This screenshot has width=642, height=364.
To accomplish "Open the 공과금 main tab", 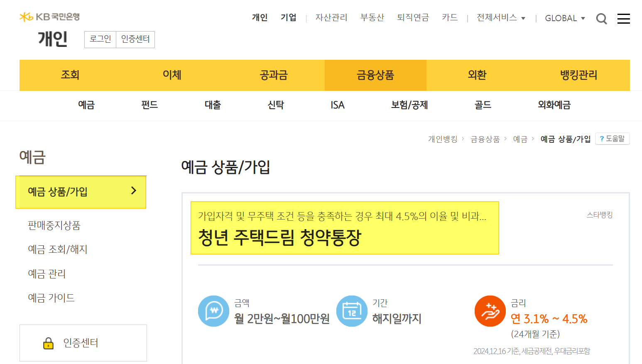I will 274,75.
